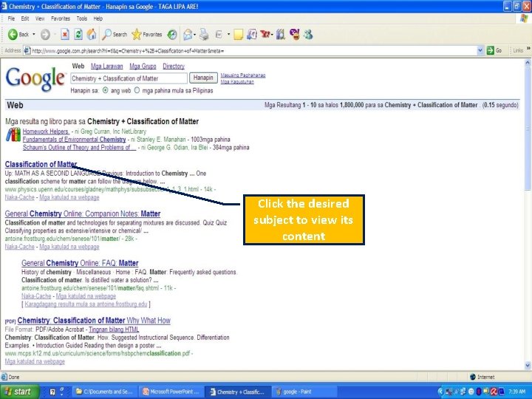Switch to 'C:\Documents and Se...' taskbar button
This screenshot has width=532, height=399.
click(x=105, y=392)
